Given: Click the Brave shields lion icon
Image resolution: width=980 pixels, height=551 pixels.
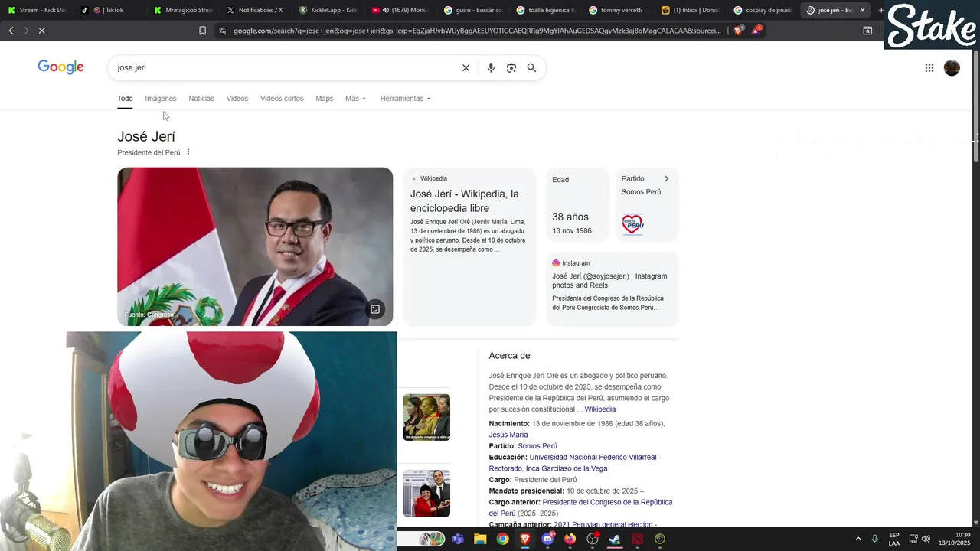Looking at the screenshot, I should (738, 31).
